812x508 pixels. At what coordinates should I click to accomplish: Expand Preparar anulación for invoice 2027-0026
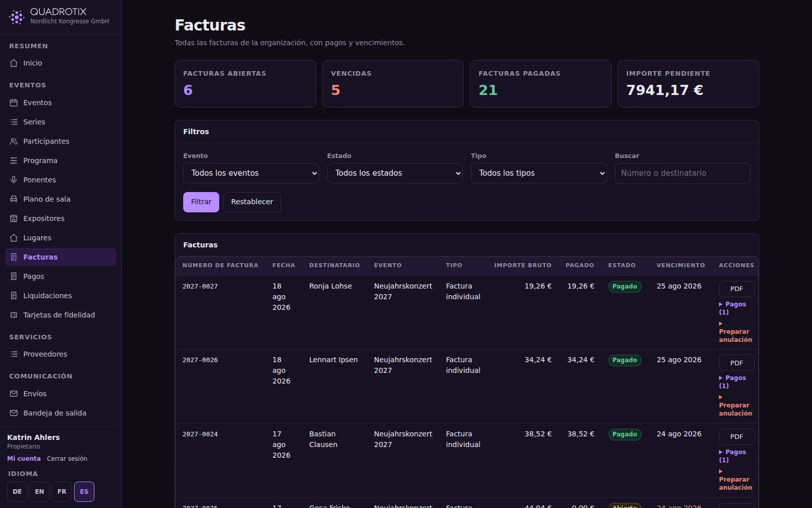pos(735,405)
